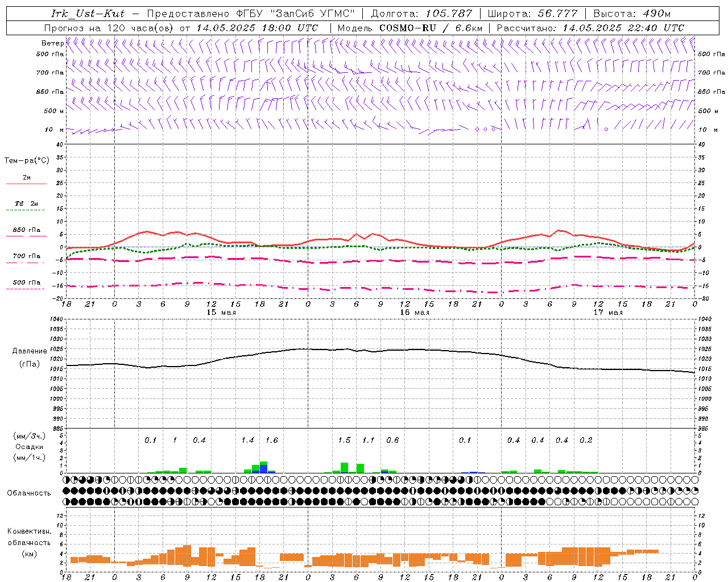Click the 0.6 precipitation total
Image resolution: width=728 pixels, height=582 pixels.
pyautogui.click(x=392, y=440)
